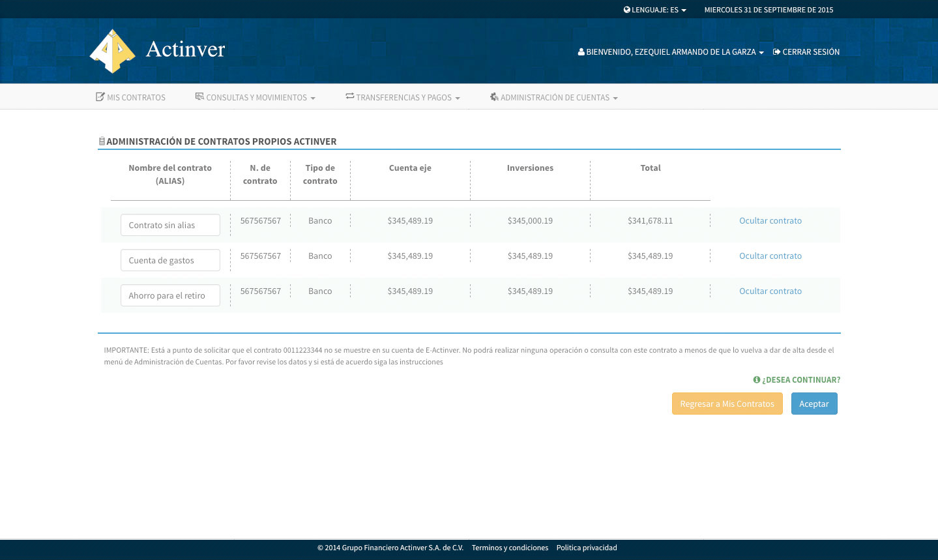The image size is (938, 560).
Task: Click the Transferencias y Pagos arrows icon
Action: click(x=349, y=96)
